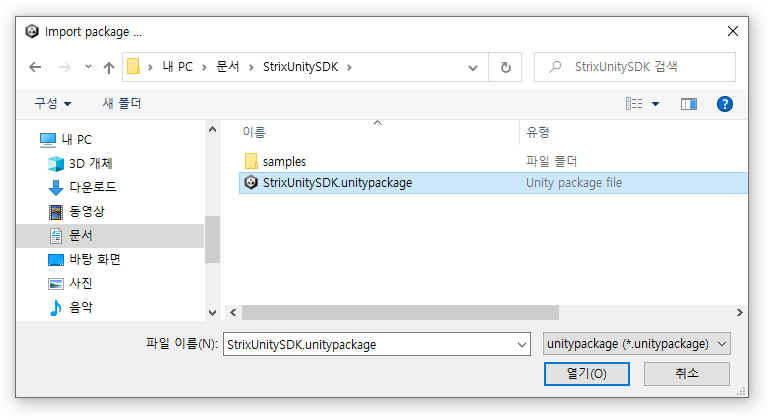The height and width of the screenshot is (420, 768).
Task: Select 내 PC in the navigation tree
Action: 77,140
